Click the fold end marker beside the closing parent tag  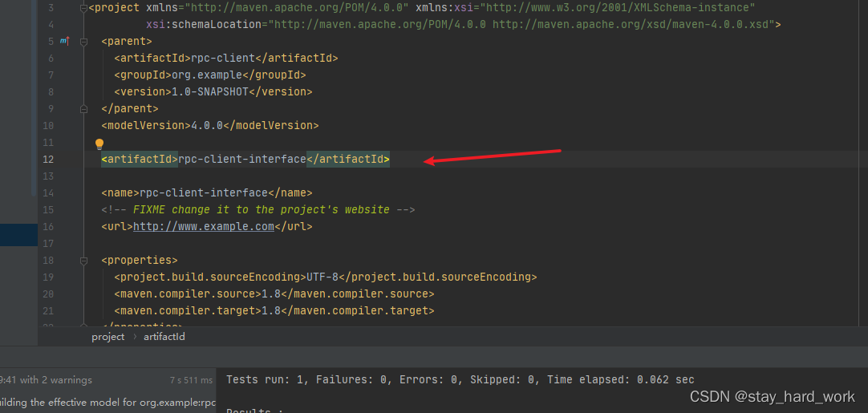click(x=83, y=108)
